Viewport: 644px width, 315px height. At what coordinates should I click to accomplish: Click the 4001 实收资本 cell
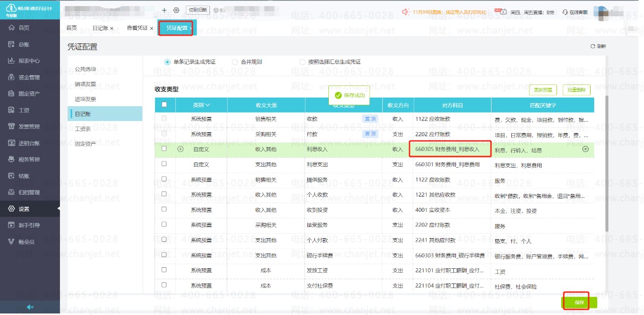[x=452, y=210]
